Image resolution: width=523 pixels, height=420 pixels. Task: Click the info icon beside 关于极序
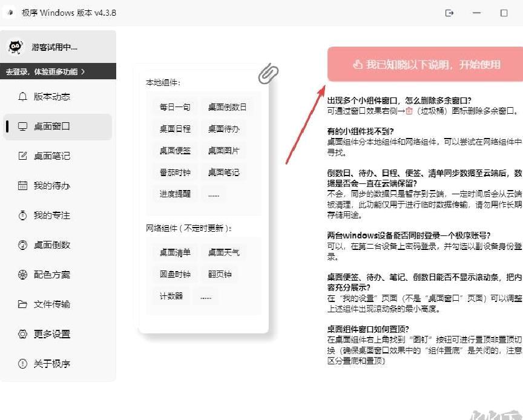point(22,364)
